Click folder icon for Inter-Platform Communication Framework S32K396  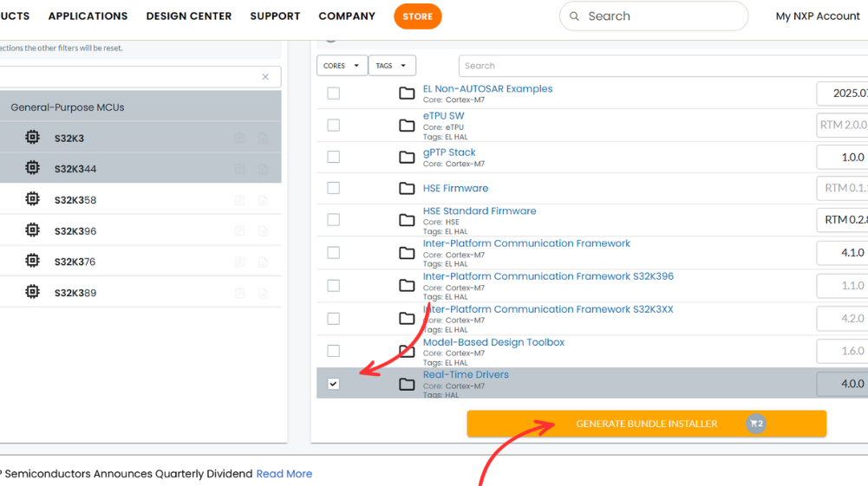(x=407, y=285)
